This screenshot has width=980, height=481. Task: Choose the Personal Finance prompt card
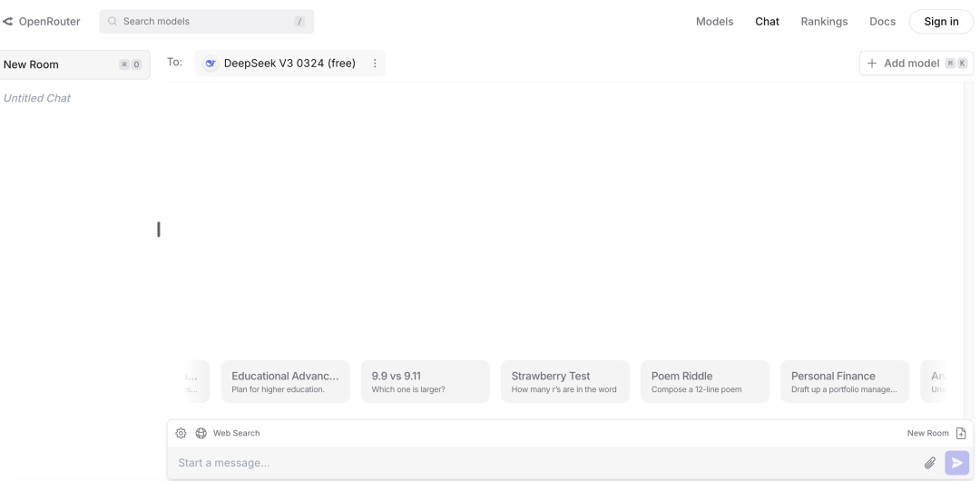coord(845,381)
